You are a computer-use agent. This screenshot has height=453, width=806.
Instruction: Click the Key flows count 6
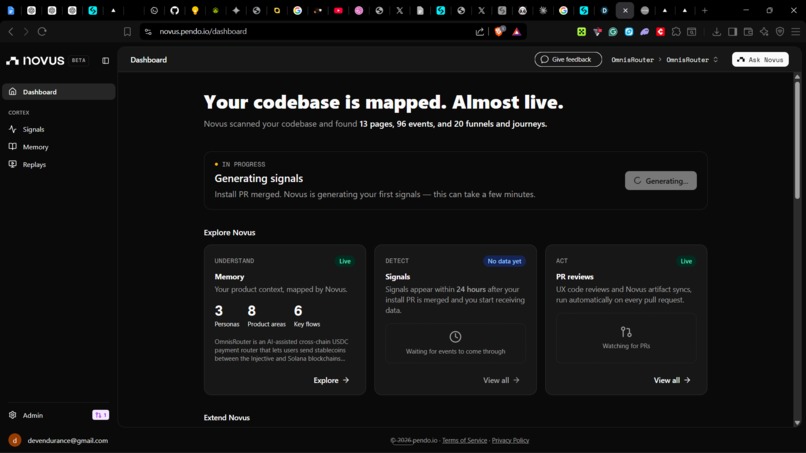point(298,311)
